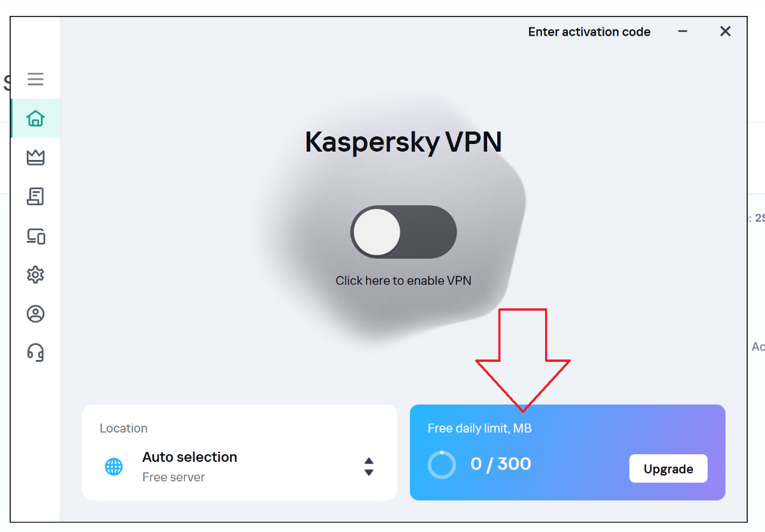Open the document reports icon in the sidebar
The width and height of the screenshot is (765, 532).
[x=36, y=197]
